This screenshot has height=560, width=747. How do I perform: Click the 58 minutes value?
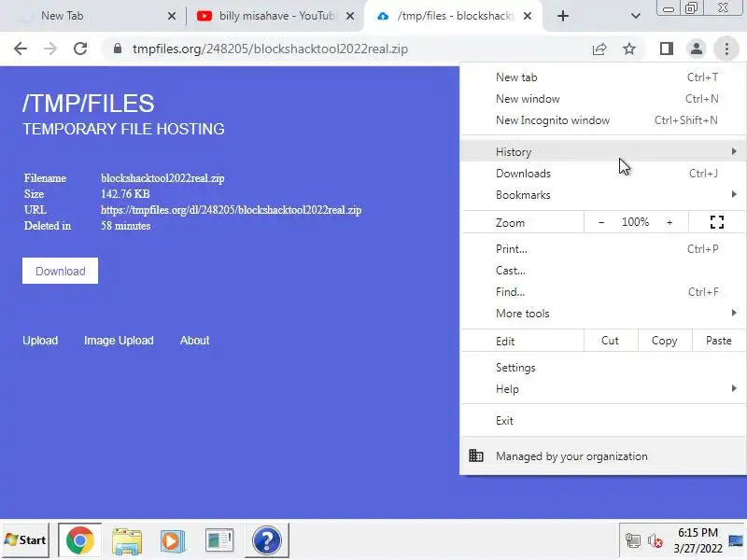click(126, 226)
